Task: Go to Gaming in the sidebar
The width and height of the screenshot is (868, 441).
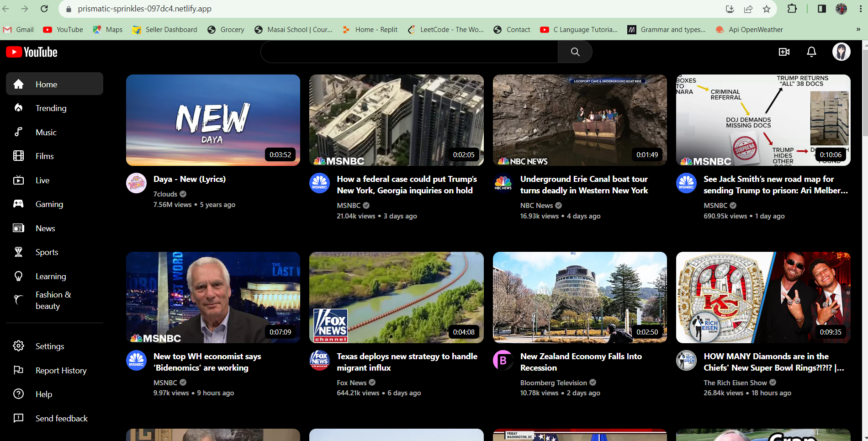Action: point(49,204)
